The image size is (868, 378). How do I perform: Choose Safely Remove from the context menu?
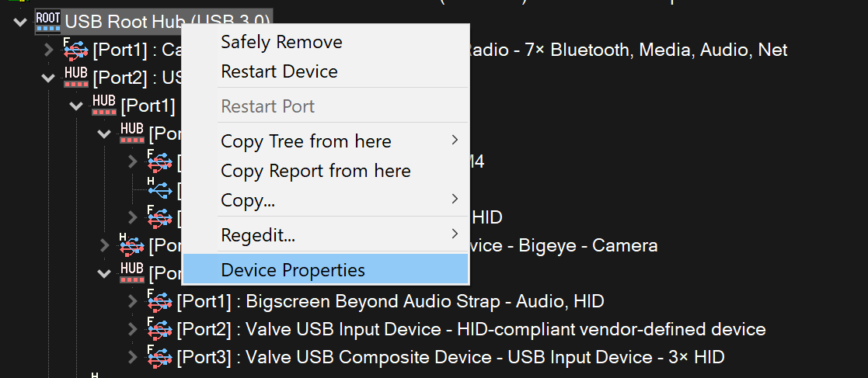click(281, 42)
